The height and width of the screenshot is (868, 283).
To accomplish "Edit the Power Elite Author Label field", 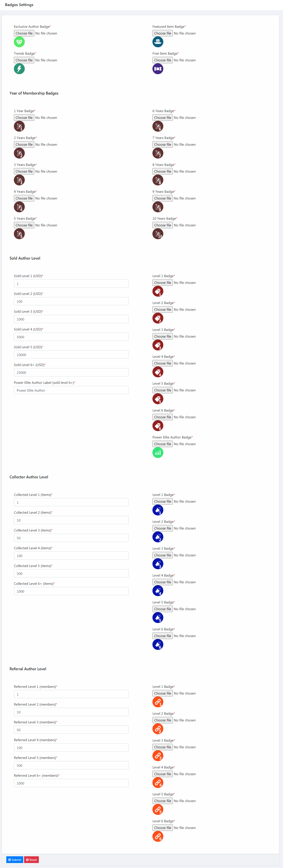I will [x=71, y=390].
